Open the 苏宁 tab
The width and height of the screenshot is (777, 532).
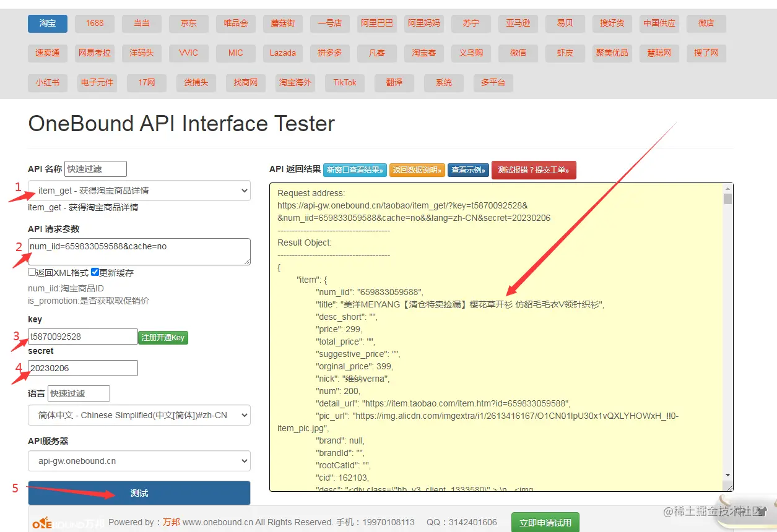[471, 24]
